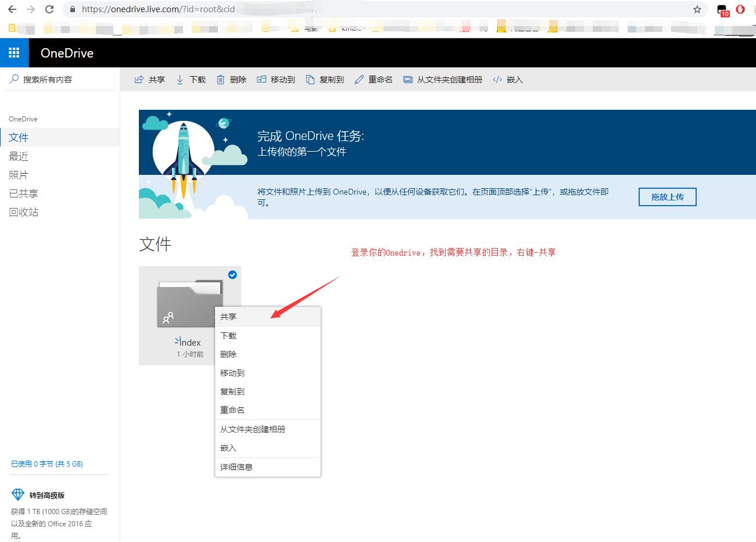The width and height of the screenshot is (756, 542).
Task: Click the 从文件夹创建相册 album icon
Action: pos(408,80)
